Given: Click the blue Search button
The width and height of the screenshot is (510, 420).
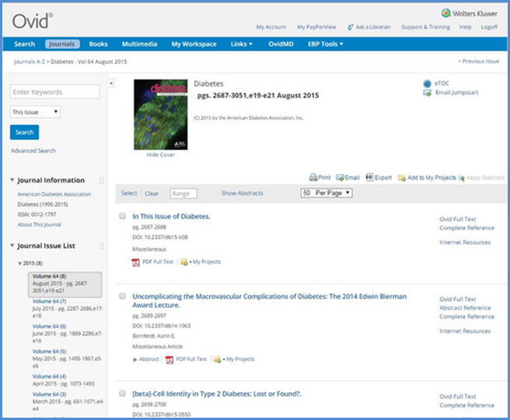Looking at the screenshot, I should tap(24, 132).
